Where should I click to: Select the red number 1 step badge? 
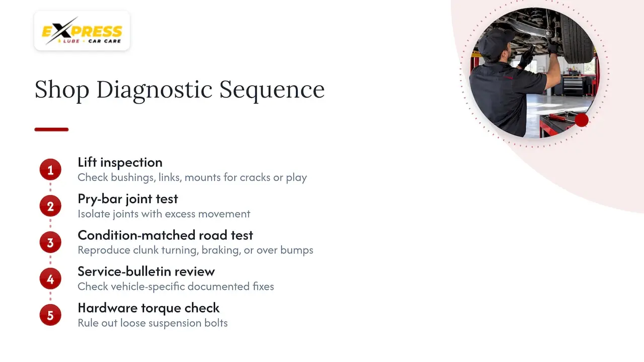pyautogui.click(x=50, y=170)
